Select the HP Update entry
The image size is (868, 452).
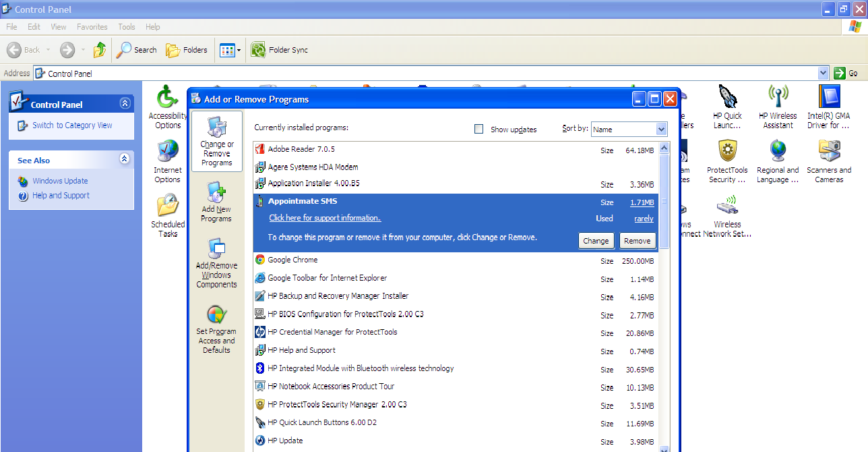tap(456, 441)
